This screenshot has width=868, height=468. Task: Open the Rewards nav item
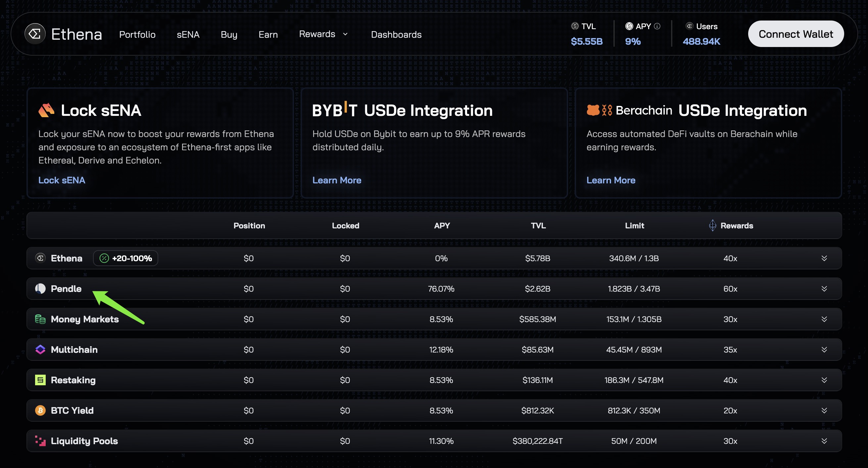pos(317,34)
